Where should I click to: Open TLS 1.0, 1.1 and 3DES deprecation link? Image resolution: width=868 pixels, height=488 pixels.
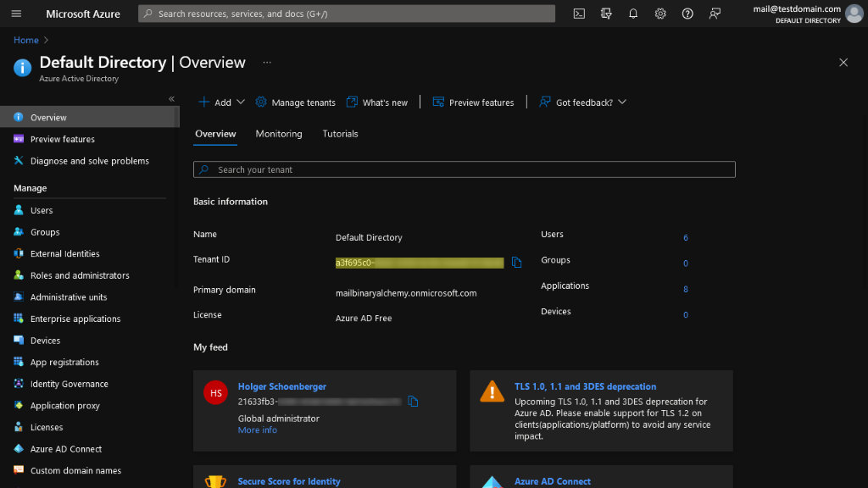[x=585, y=386]
